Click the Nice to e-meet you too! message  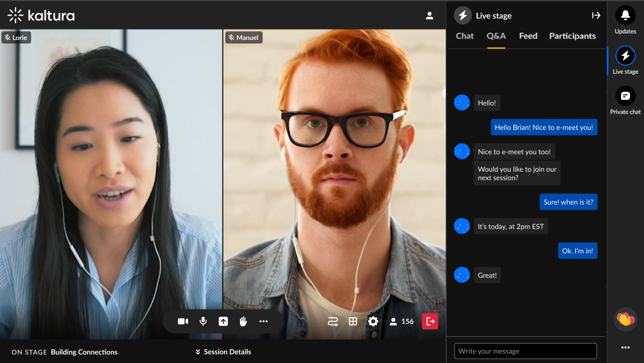514,152
